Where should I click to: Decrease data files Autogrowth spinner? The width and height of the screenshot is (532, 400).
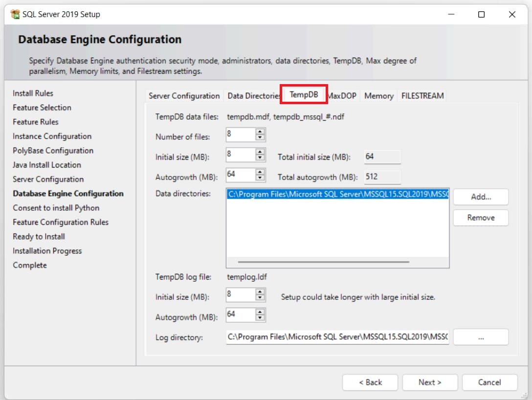260,178
